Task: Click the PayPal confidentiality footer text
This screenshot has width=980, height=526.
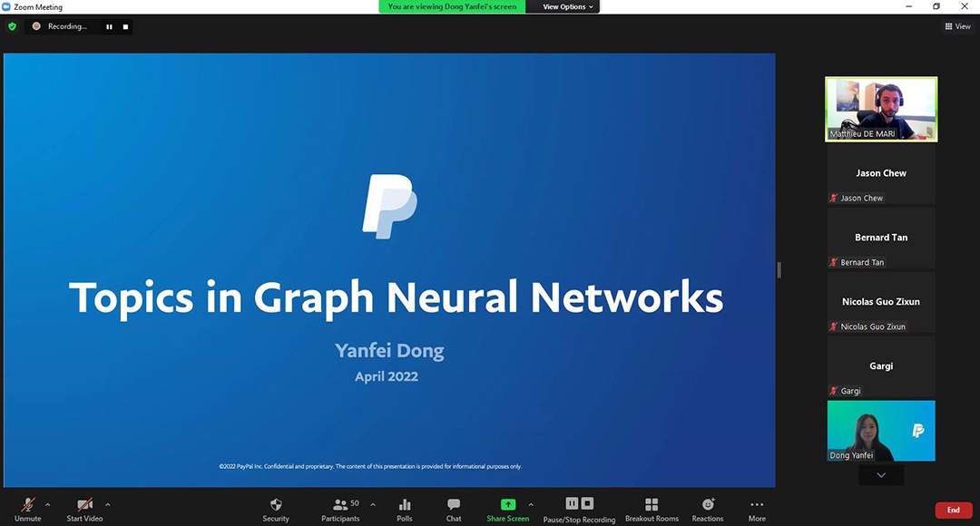Action: [x=370, y=467]
